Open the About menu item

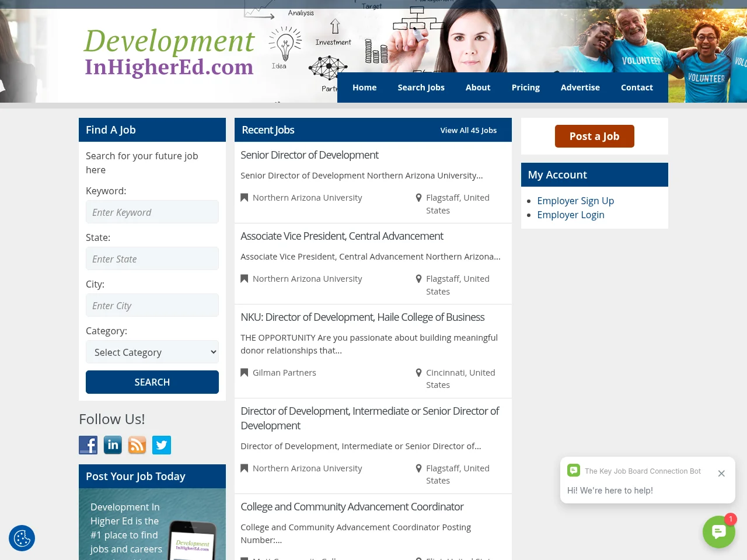pos(478,87)
